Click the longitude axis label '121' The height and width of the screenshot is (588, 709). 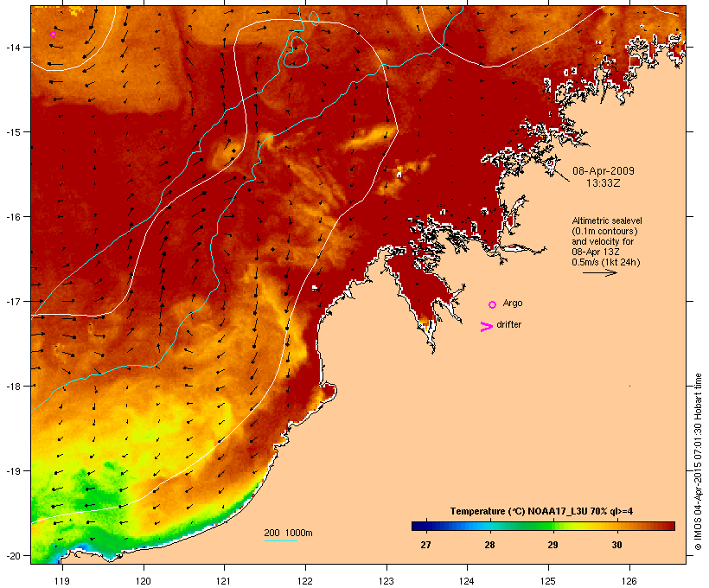pyautogui.click(x=224, y=581)
